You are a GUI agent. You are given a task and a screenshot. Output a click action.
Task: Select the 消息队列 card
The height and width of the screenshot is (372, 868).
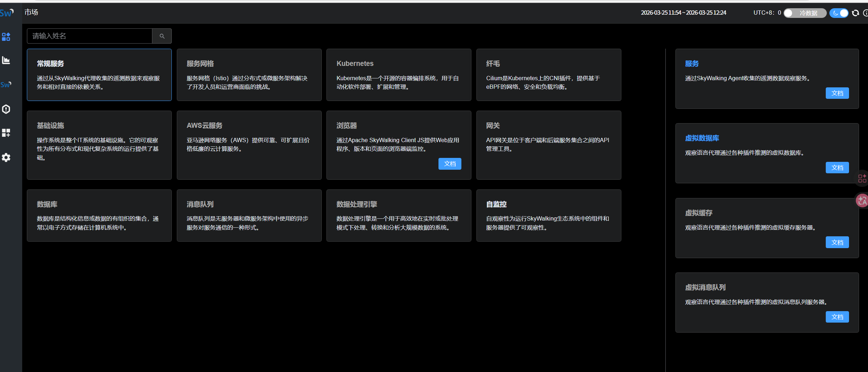coord(249,216)
